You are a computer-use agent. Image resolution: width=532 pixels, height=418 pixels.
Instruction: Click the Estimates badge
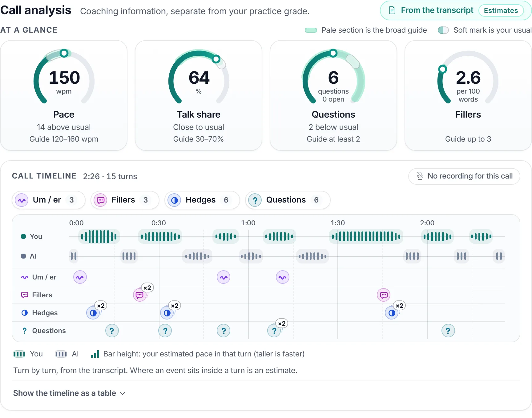pos(501,10)
